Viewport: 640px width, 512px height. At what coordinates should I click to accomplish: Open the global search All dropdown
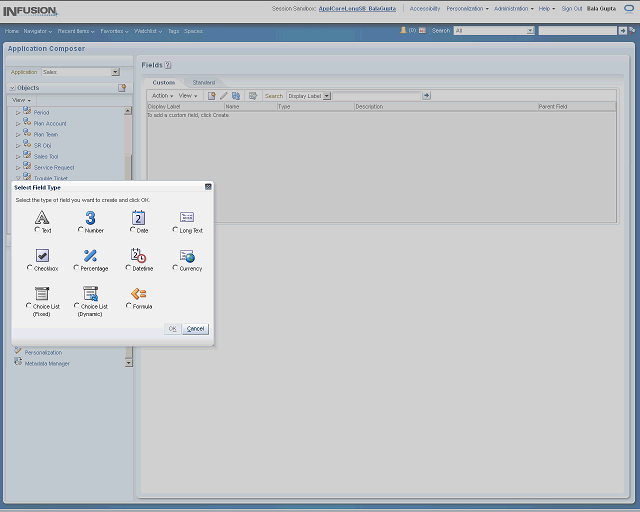(x=530, y=31)
